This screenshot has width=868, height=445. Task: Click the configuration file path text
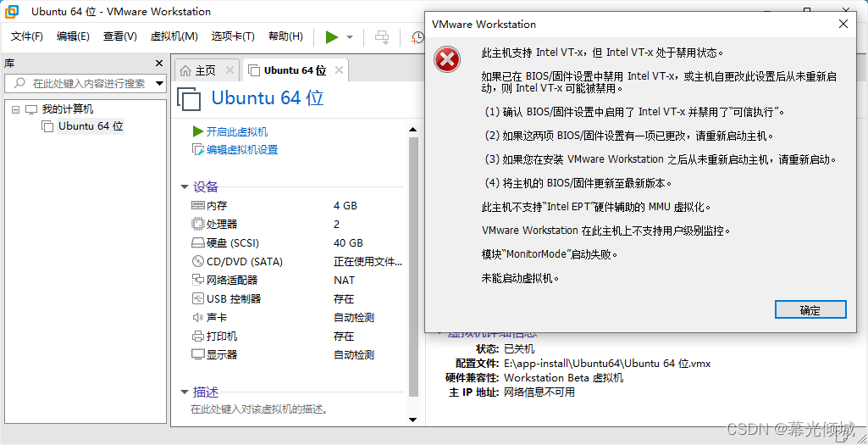point(607,364)
